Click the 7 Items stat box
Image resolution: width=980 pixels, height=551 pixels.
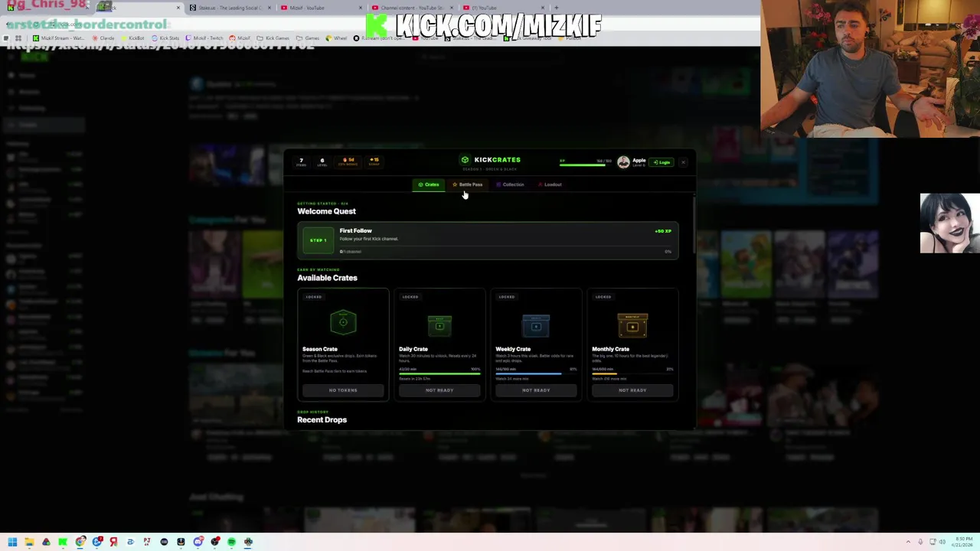[301, 162]
